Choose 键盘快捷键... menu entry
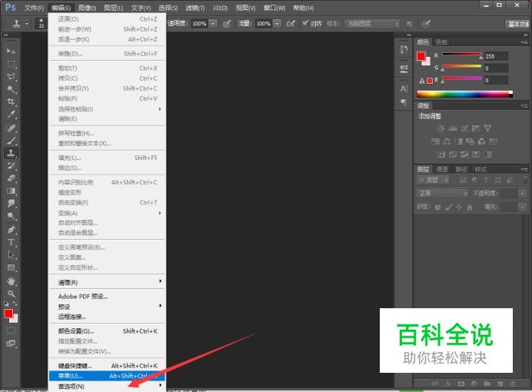The image size is (532, 392). (x=107, y=366)
